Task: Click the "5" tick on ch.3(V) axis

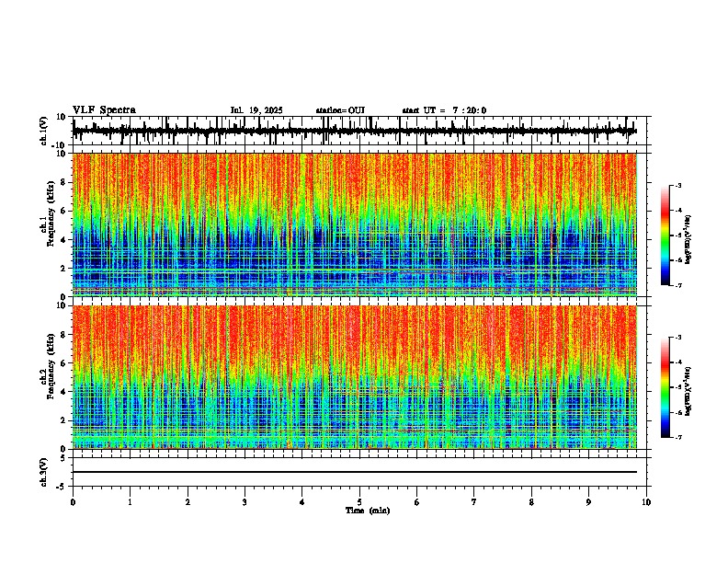Action: 64,457
